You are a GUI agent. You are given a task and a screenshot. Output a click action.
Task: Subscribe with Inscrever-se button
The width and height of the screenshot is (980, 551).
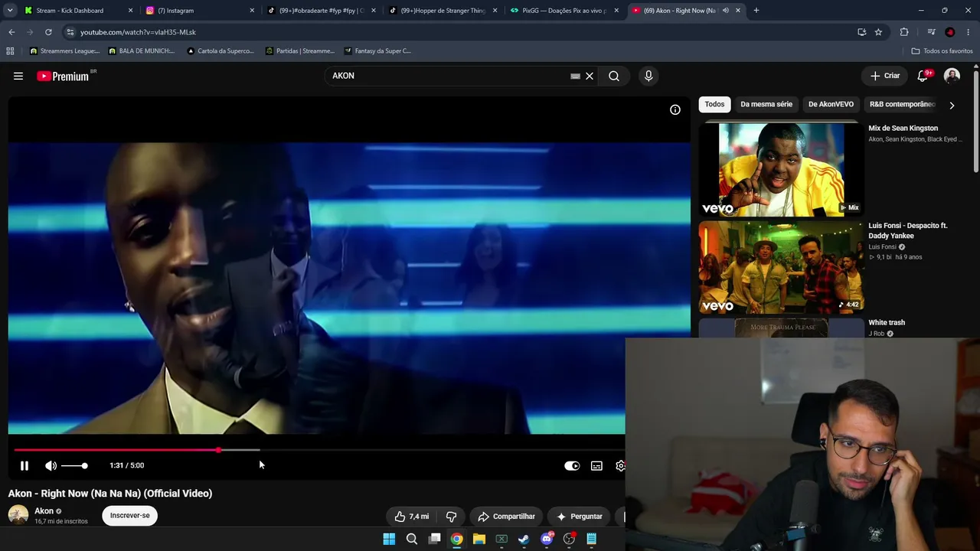point(130,515)
